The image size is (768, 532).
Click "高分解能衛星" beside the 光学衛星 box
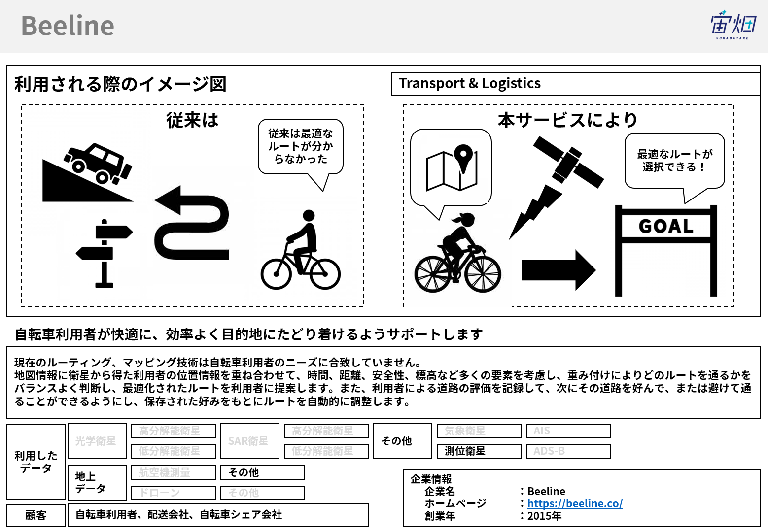click(x=174, y=431)
